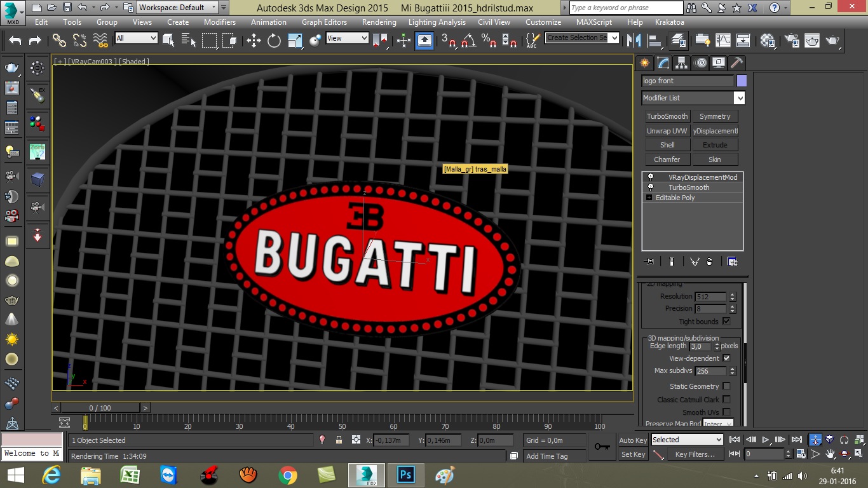Open the Curve Editor
The image size is (868, 488).
(x=723, y=40)
